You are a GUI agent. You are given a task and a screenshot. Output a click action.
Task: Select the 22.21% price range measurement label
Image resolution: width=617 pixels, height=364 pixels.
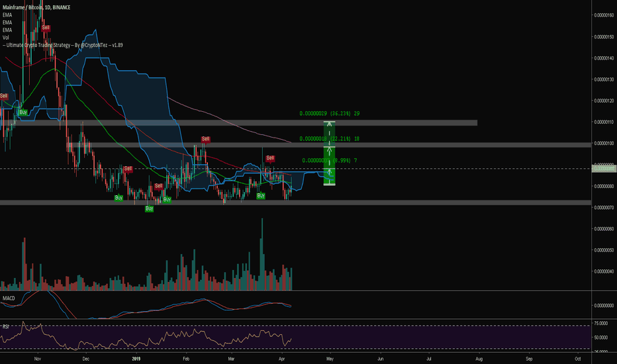(x=330, y=138)
